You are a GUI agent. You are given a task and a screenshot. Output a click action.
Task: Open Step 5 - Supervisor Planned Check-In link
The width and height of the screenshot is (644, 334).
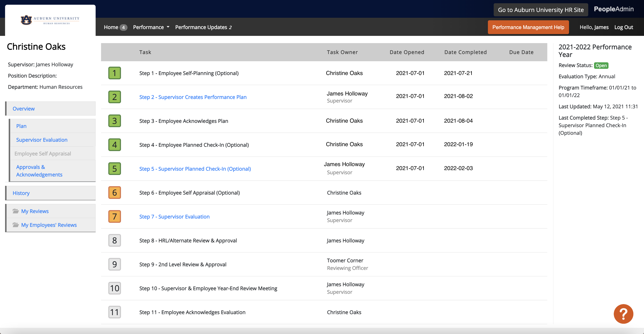(x=195, y=169)
